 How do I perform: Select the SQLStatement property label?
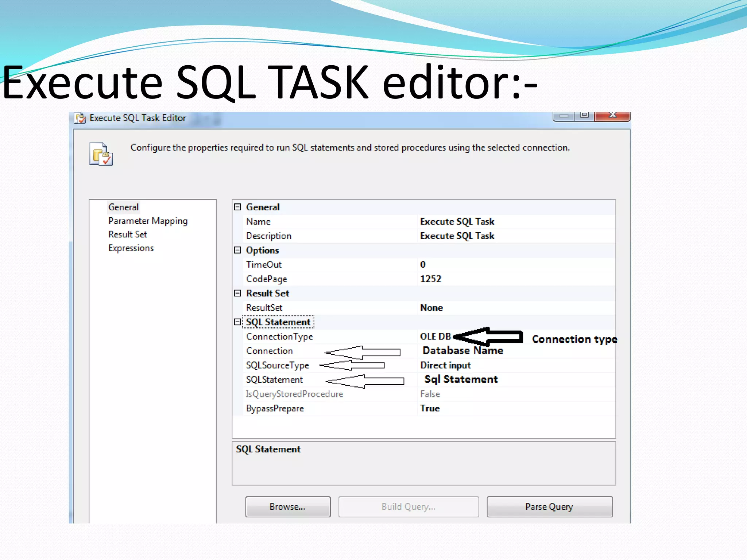coord(274,380)
